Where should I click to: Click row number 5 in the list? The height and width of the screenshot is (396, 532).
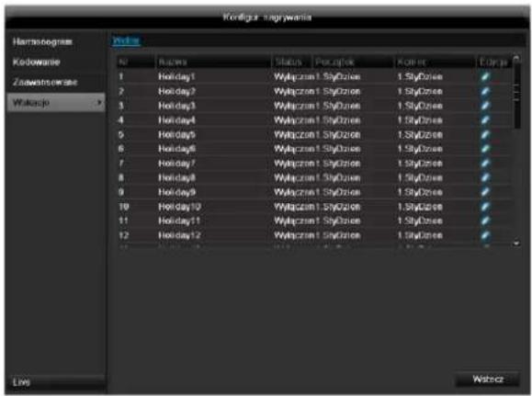pos(121,135)
